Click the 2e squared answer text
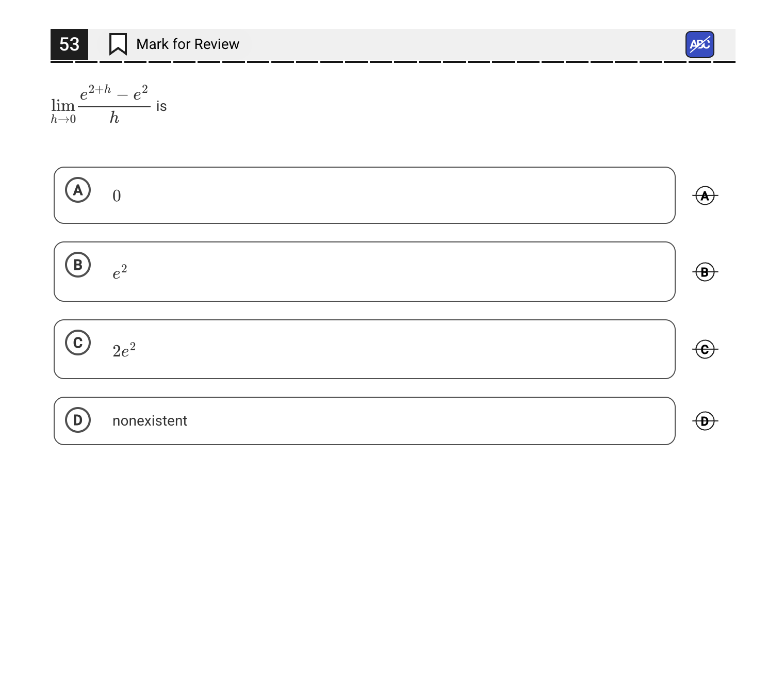Screen dimensions: 784x683 coord(124,350)
